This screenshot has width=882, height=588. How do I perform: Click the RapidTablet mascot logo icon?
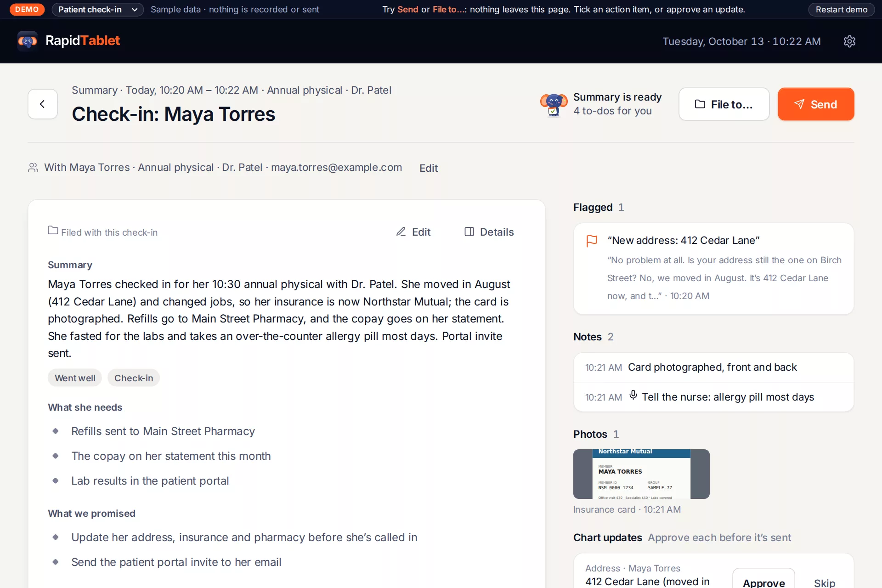28,41
